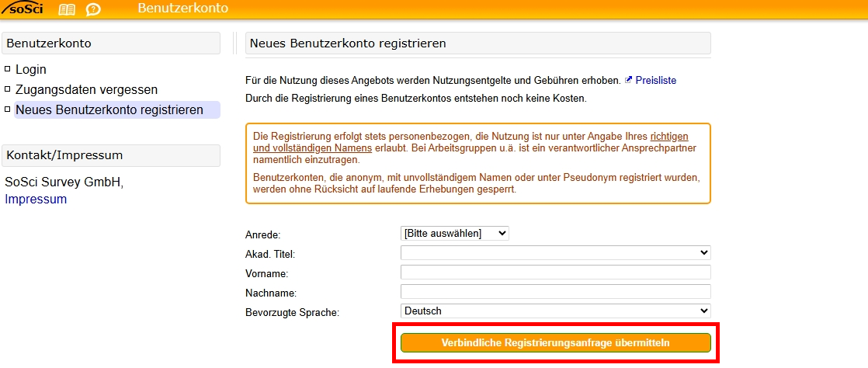Submit Verbindliche Registrierungsanfrage übermitteln button

[x=556, y=343]
